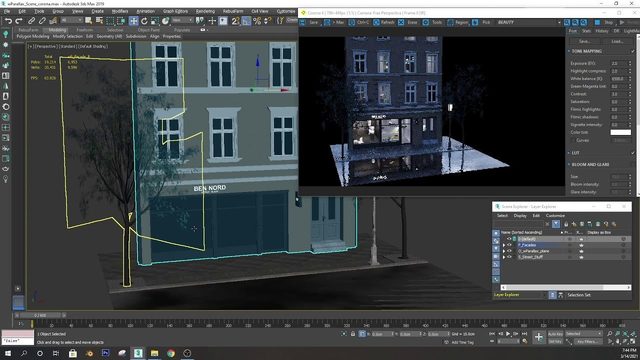
Task: Open the Polygon Modeling ribbon panel
Action: [33, 36]
